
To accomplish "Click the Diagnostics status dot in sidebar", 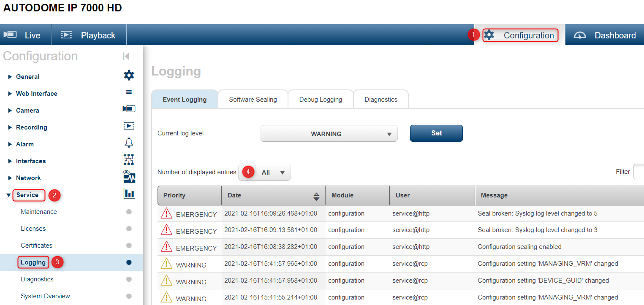I will (129, 279).
